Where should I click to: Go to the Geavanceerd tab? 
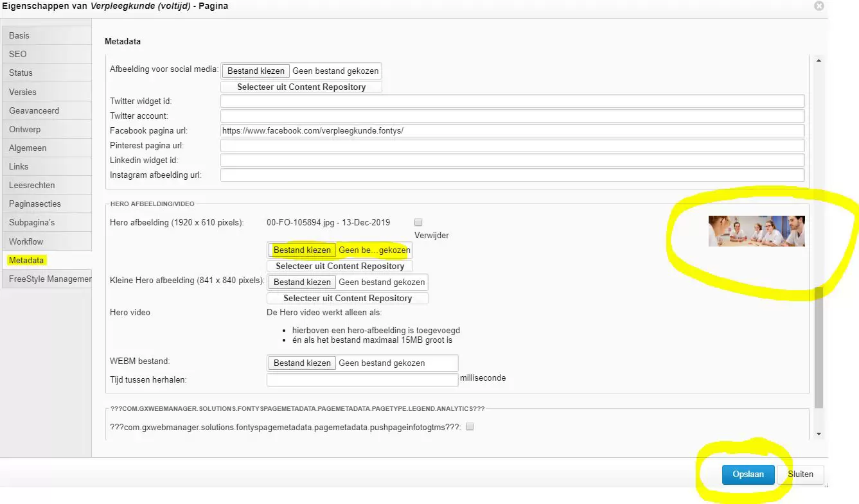[x=46, y=110]
